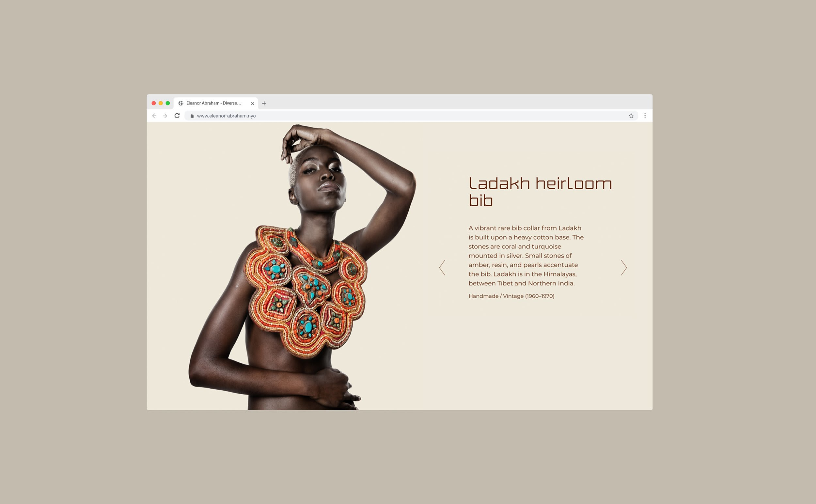Open the three-dot browser menu
Screen dimensions: 816x504
tap(645, 115)
